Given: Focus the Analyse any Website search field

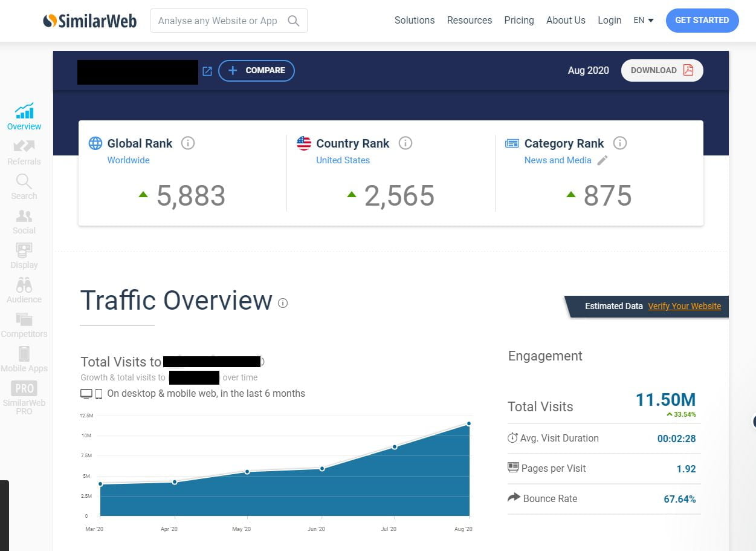Looking at the screenshot, I should click(x=229, y=21).
